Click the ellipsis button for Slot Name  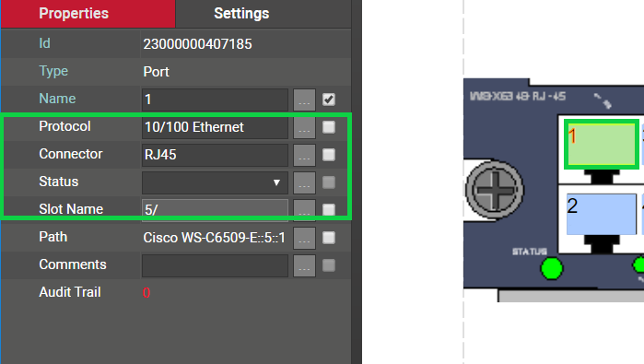[304, 208]
